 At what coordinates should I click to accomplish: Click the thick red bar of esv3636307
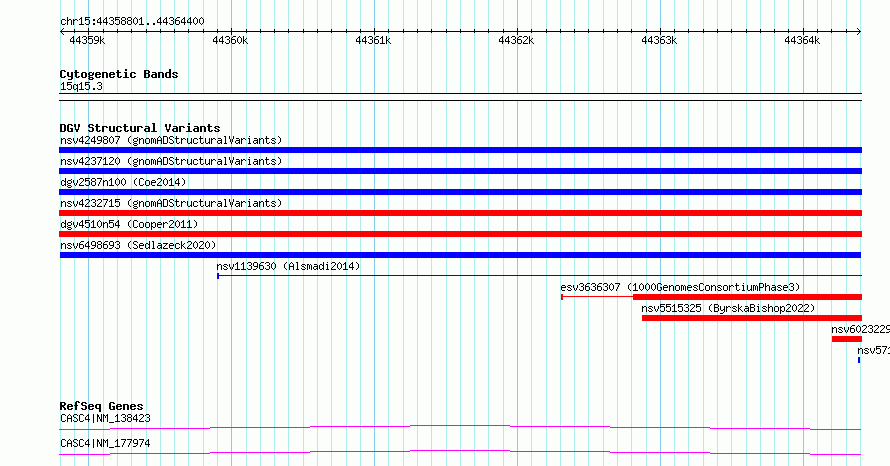[x=748, y=297]
